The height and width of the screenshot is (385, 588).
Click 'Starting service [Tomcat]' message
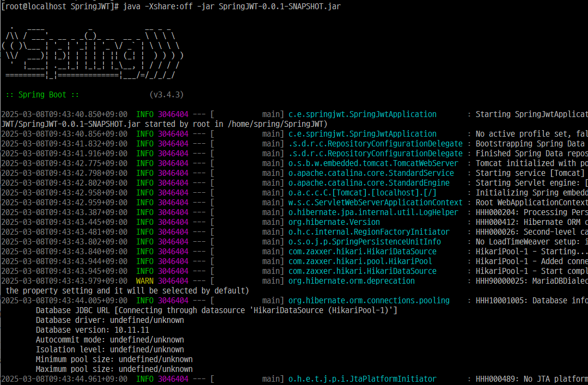tap(530, 173)
